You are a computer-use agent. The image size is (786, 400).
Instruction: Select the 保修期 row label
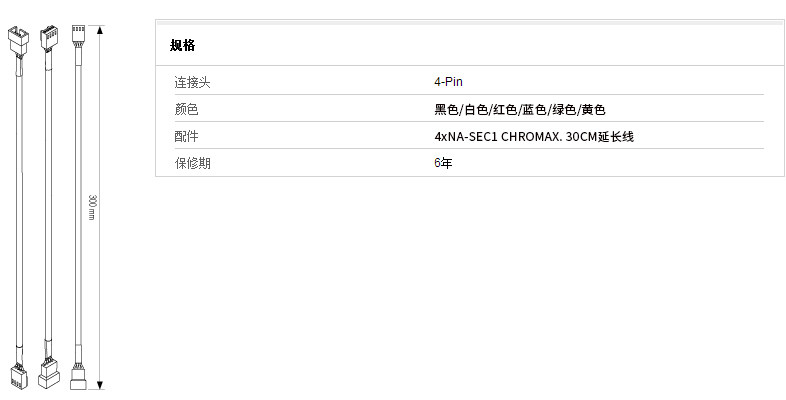(x=193, y=162)
